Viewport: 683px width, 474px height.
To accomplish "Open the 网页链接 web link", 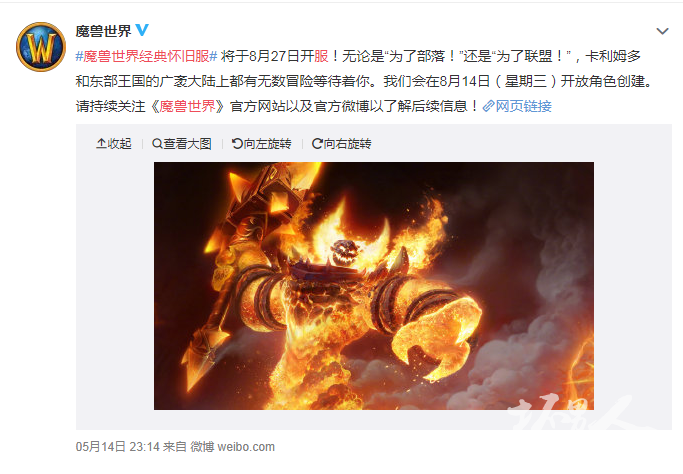I will (x=524, y=106).
